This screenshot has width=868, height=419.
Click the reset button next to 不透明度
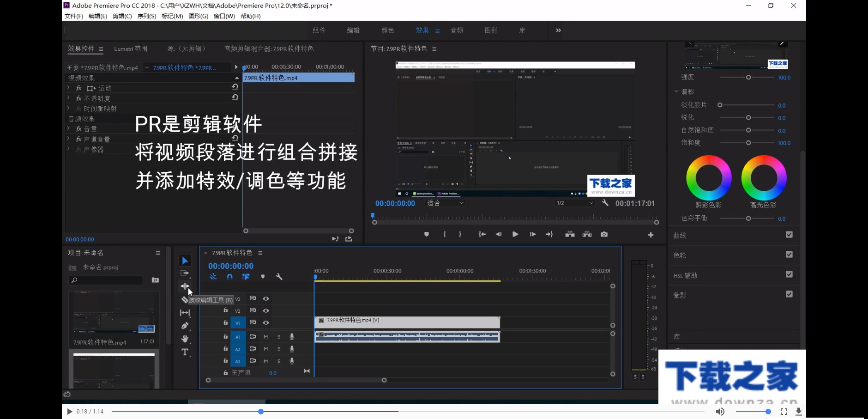coord(235,97)
